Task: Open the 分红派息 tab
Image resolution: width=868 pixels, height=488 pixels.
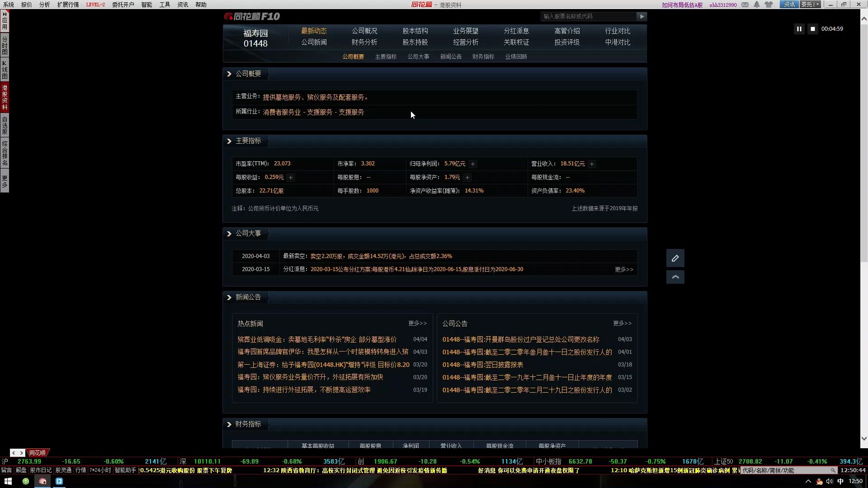Action: [x=516, y=31]
